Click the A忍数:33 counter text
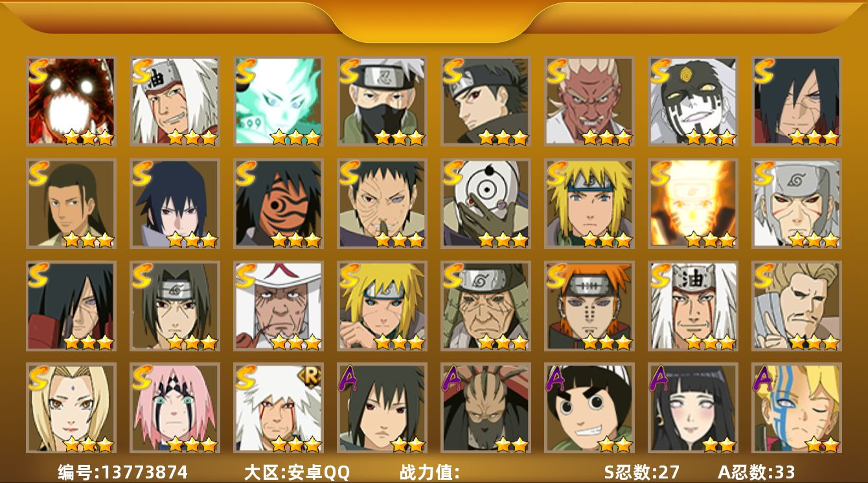This screenshot has height=483, width=868. pos(757,472)
